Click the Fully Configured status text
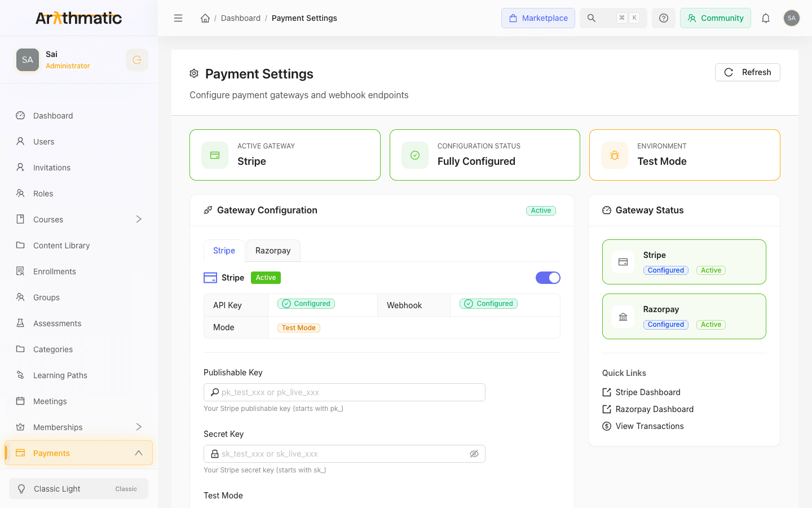 (x=476, y=161)
